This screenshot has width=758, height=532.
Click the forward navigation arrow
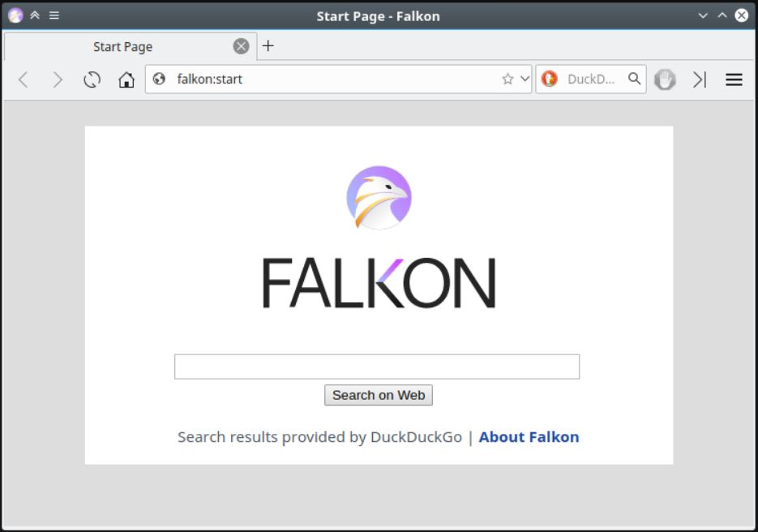(x=58, y=79)
